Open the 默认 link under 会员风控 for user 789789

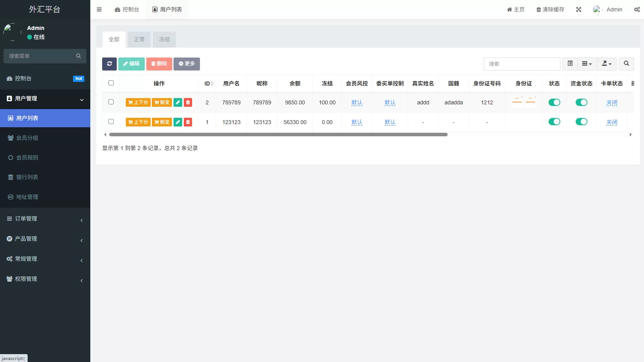(357, 102)
